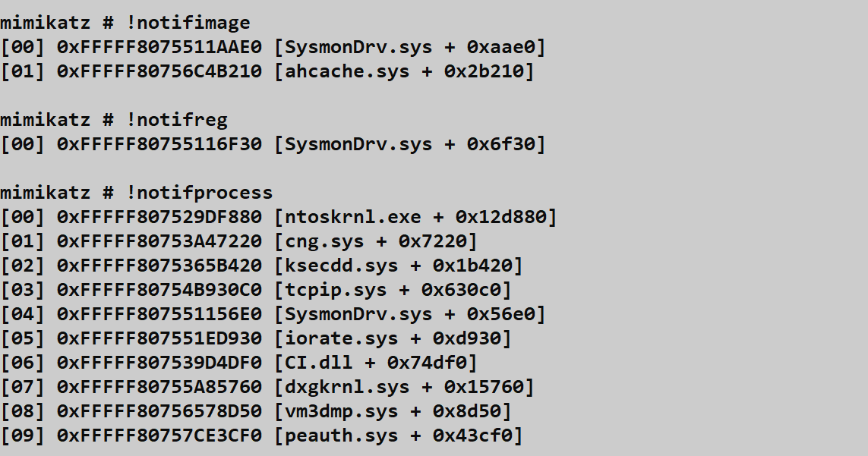Click the SysmonDrv.sys + 0xaae0 entry
This screenshot has width=868, height=456.
(x=410, y=47)
